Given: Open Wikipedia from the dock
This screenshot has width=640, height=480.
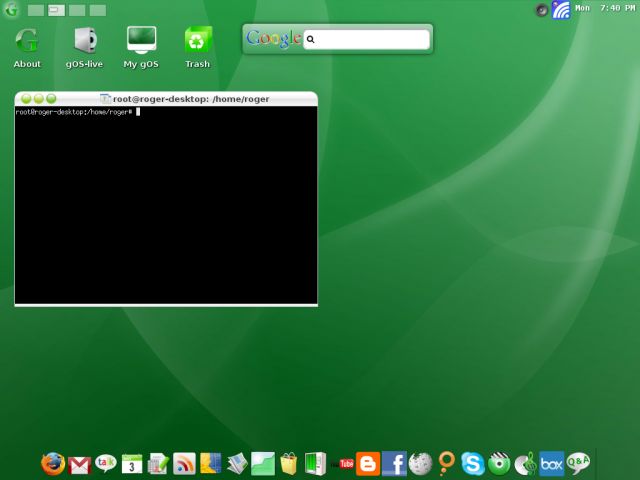Looking at the screenshot, I should click(x=420, y=464).
